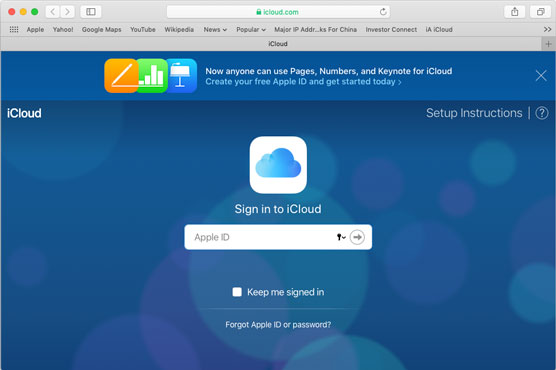Click the Sign in to iCloud heading
This screenshot has height=370, width=556.
[278, 209]
